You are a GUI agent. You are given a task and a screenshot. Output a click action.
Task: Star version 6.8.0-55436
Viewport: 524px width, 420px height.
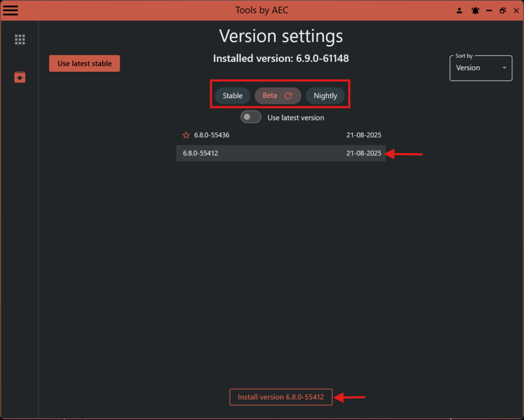[185, 135]
